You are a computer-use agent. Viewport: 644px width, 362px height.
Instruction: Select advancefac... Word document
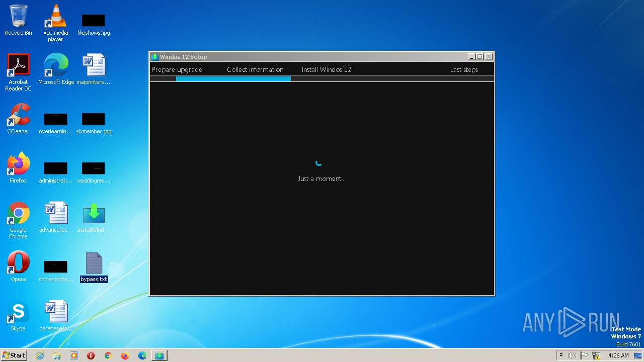click(56, 217)
